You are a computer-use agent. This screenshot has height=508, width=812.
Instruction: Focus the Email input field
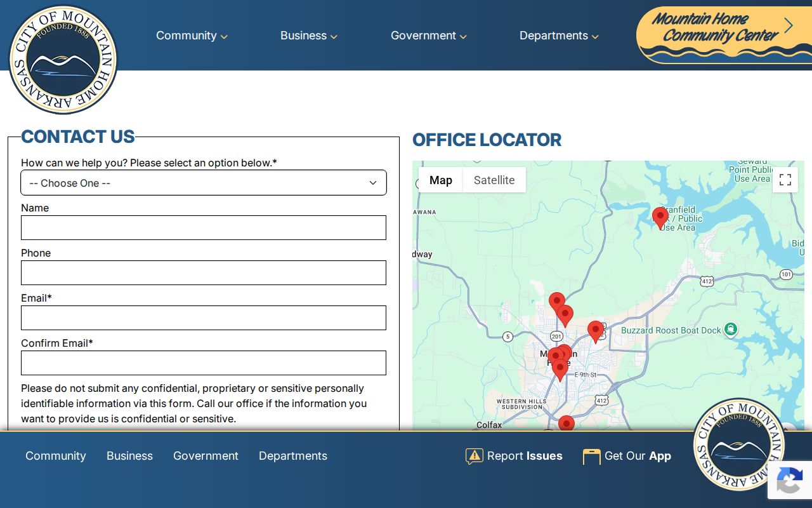(x=204, y=317)
